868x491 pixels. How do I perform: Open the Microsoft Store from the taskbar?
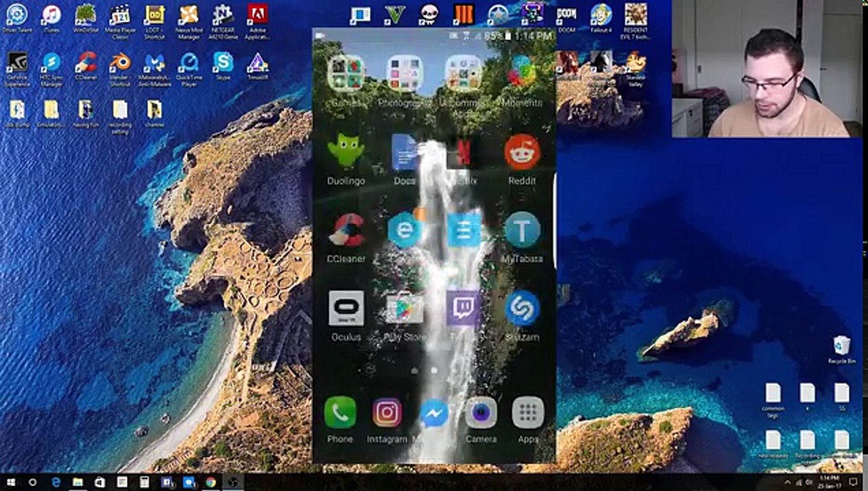coord(100,482)
